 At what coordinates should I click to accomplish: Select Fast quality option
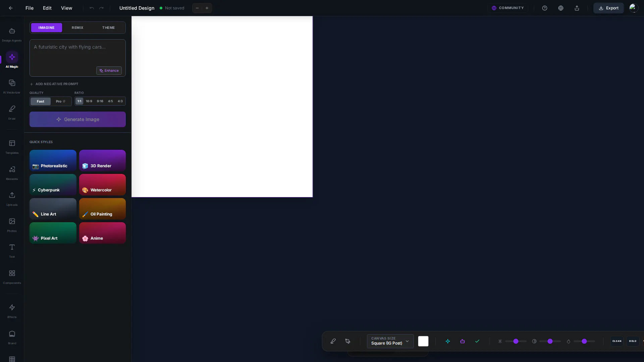pos(41,101)
